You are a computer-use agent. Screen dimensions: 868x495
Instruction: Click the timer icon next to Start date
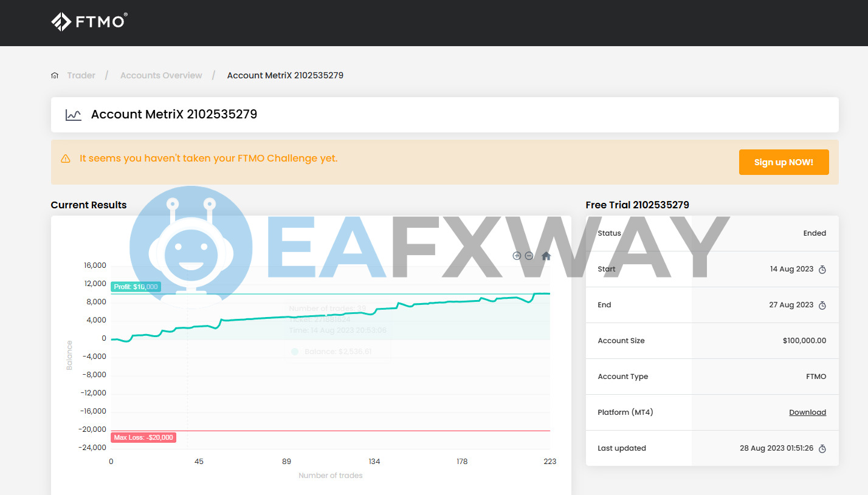pos(822,270)
